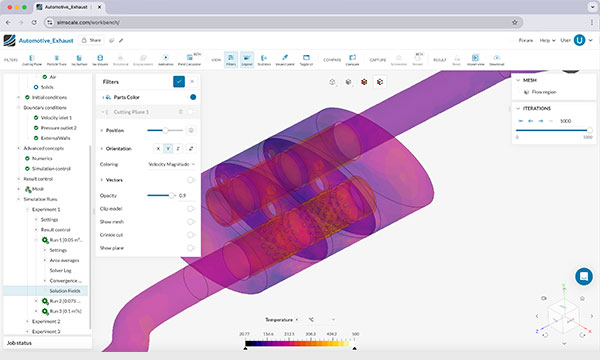The image size is (600, 360).
Task: Select the Iso Volume filter tool
Action: pyautogui.click(x=100, y=60)
